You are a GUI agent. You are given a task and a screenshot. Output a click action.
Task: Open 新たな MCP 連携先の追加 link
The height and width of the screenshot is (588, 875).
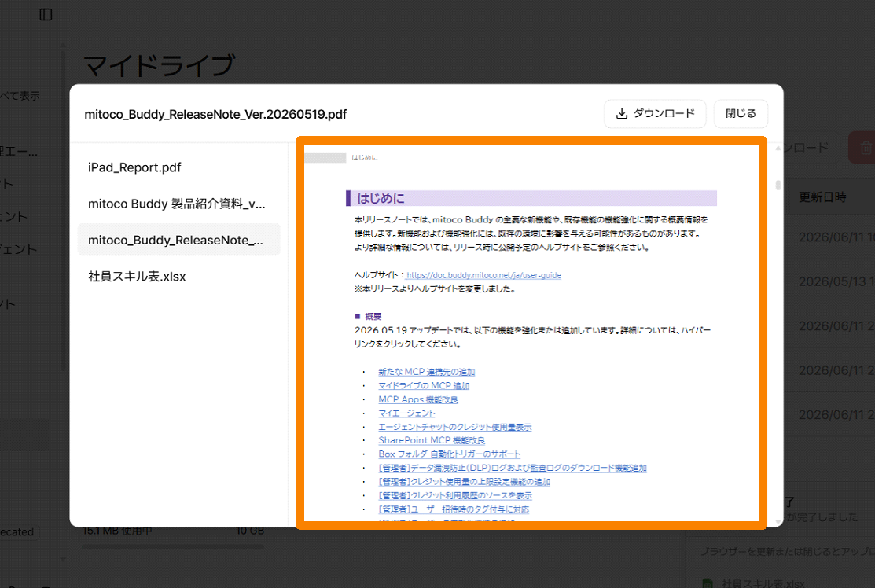coord(426,372)
